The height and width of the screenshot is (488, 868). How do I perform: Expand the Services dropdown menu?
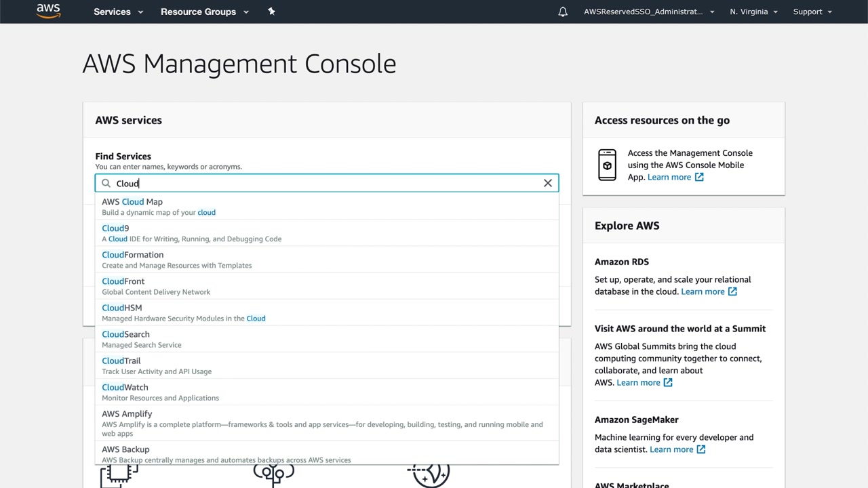coord(119,12)
